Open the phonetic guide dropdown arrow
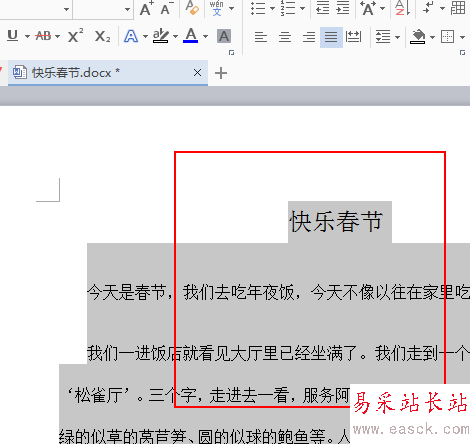470x444 pixels. tap(231, 8)
